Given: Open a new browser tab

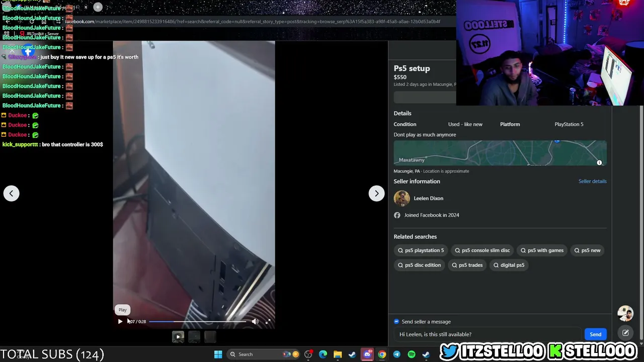Looking at the screenshot, I should (98, 7).
